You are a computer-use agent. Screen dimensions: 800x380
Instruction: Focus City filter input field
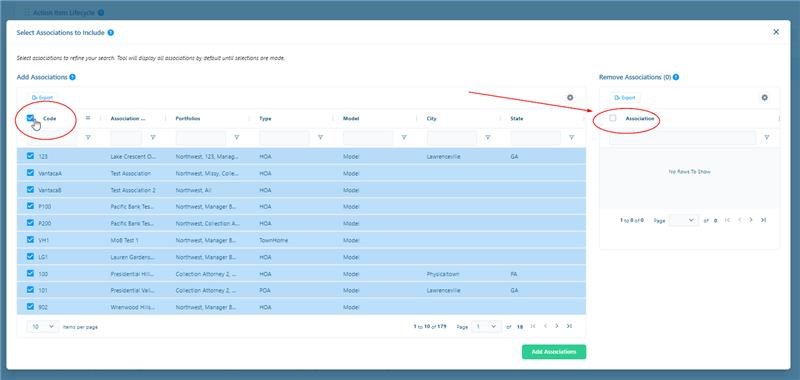(452, 137)
